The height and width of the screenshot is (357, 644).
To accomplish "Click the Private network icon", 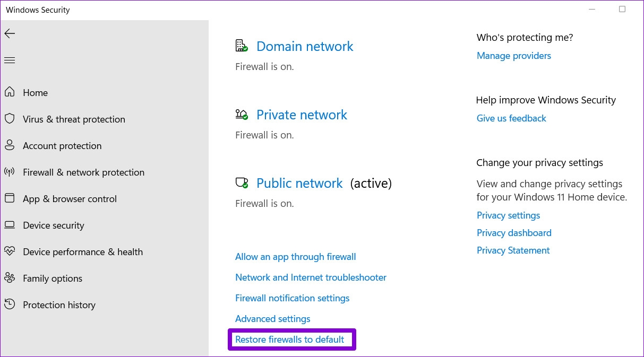I will click(x=242, y=115).
